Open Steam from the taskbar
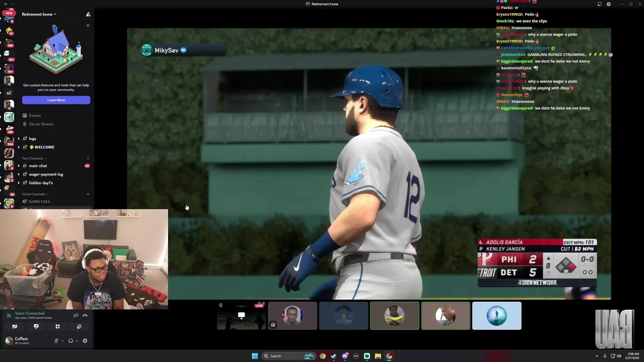 coord(333,356)
